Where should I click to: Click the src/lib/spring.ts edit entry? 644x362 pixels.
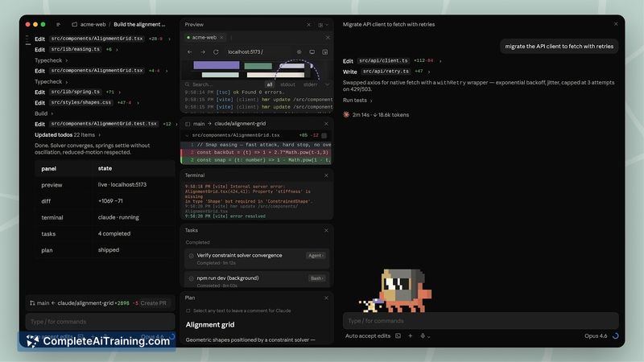(x=76, y=92)
